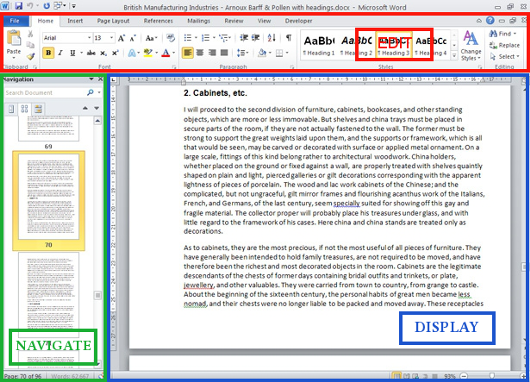The width and height of the screenshot is (530, 382).
Task: Switch to the Page Layout tab
Action: click(x=113, y=21)
